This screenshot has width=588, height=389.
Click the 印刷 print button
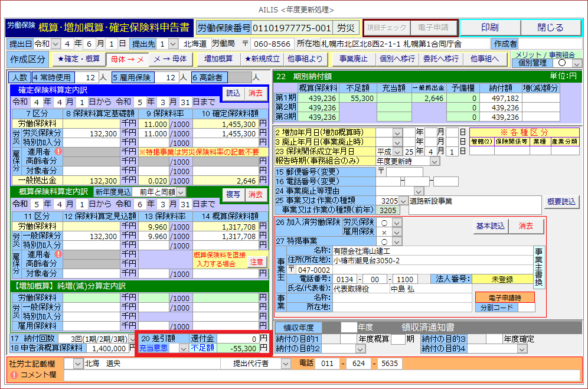click(x=489, y=28)
